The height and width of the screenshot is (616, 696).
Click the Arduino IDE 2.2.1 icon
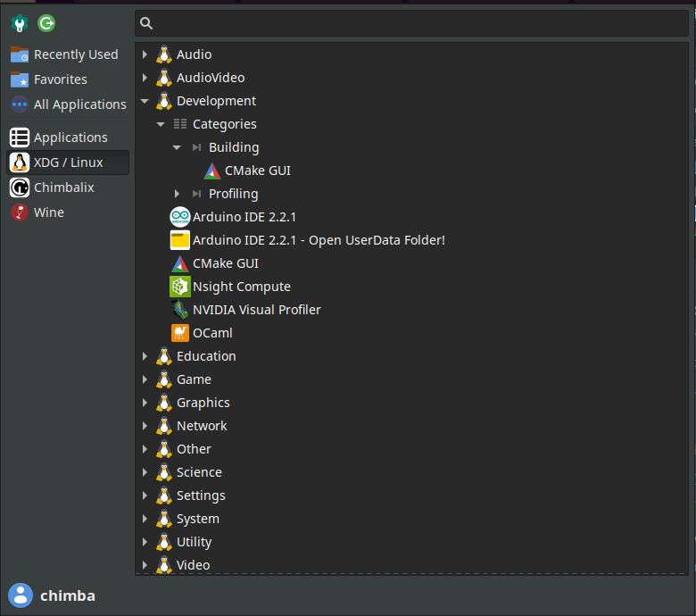pyautogui.click(x=180, y=217)
